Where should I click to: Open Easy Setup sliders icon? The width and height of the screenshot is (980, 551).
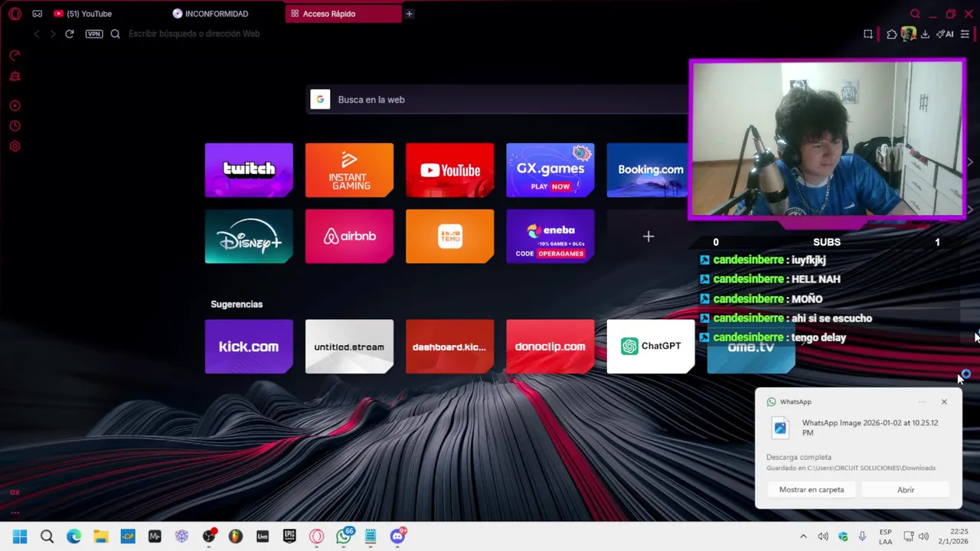pos(965,34)
